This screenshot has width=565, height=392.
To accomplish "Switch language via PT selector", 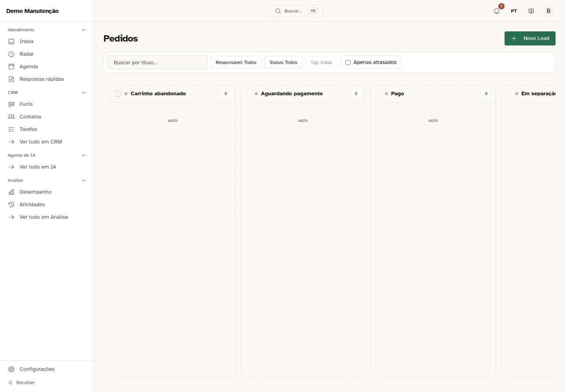I will (x=514, y=11).
